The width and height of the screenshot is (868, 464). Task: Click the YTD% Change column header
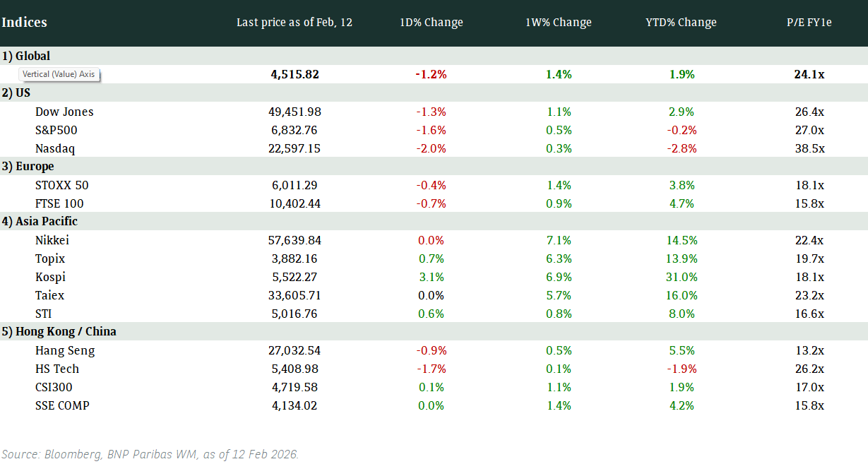pos(681,23)
